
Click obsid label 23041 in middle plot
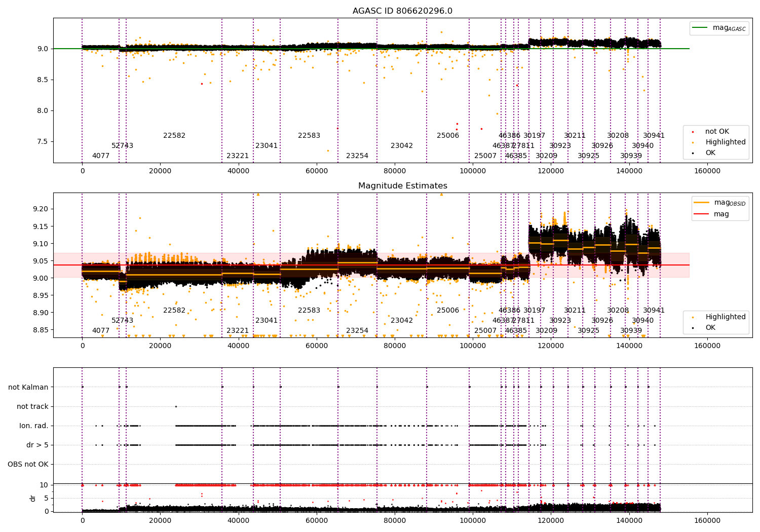tap(267, 321)
